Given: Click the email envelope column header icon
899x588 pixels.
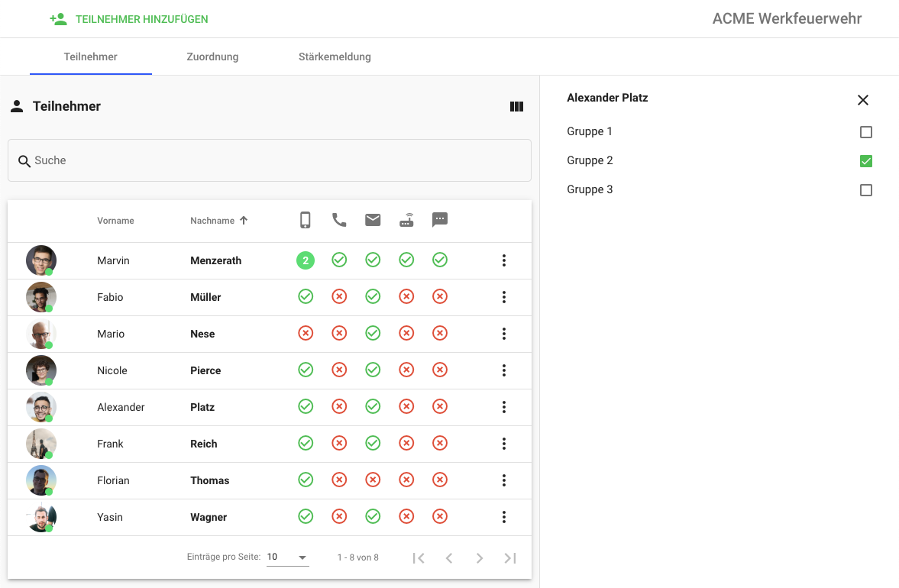Looking at the screenshot, I should pos(373,221).
